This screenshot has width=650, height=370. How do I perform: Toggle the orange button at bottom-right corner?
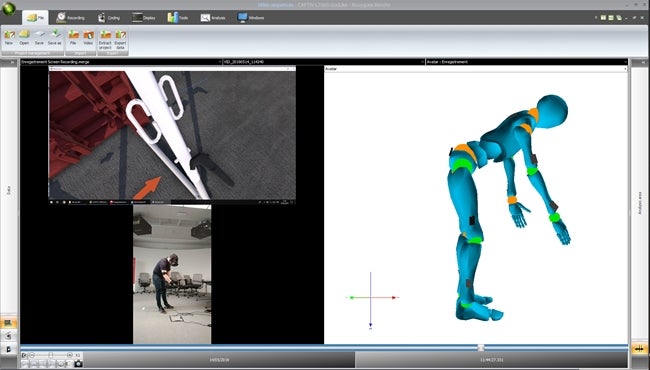click(640, 349)
